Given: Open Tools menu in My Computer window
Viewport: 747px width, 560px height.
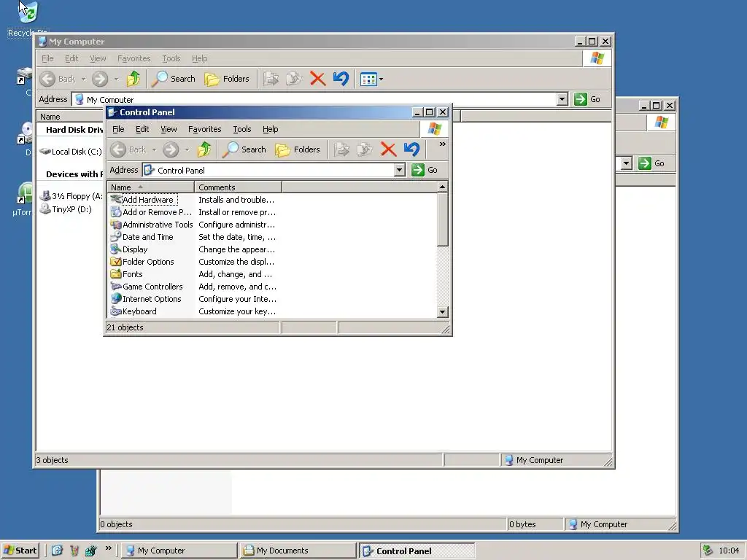Looking at the screenshot, I should coord(171,58).
